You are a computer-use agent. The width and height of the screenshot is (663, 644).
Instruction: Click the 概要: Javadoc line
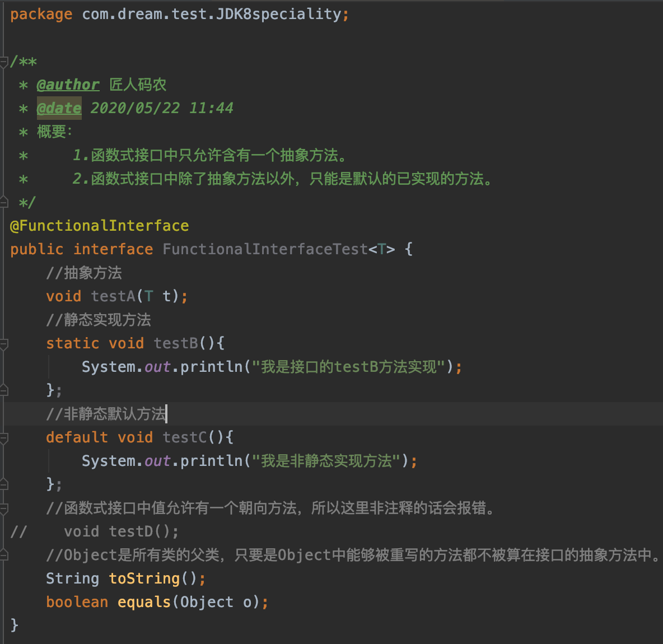click(x=54, y=132)
